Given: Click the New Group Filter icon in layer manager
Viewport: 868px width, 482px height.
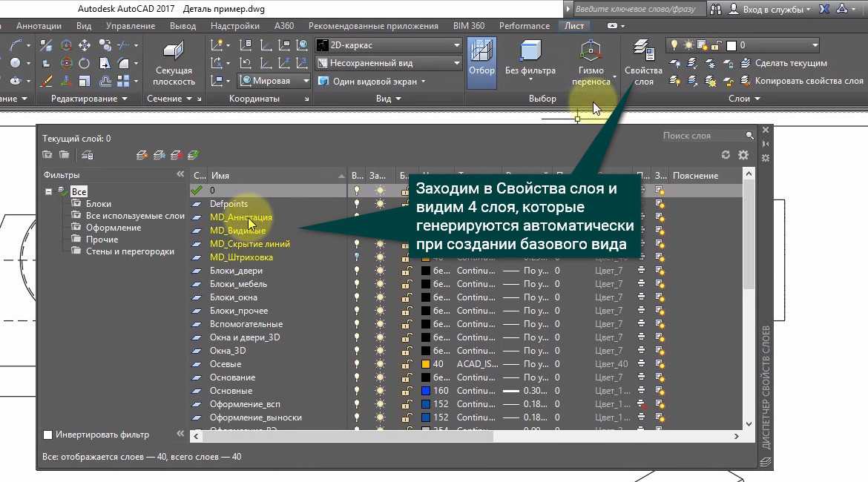Looking at the screenshot, I should point(65,155).
